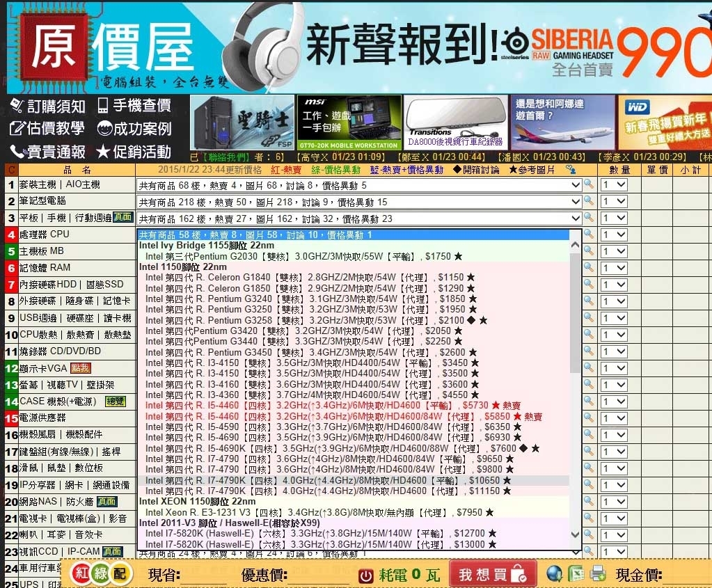
Task: Click the 主機板 MB category label
Action: [41, 251]
